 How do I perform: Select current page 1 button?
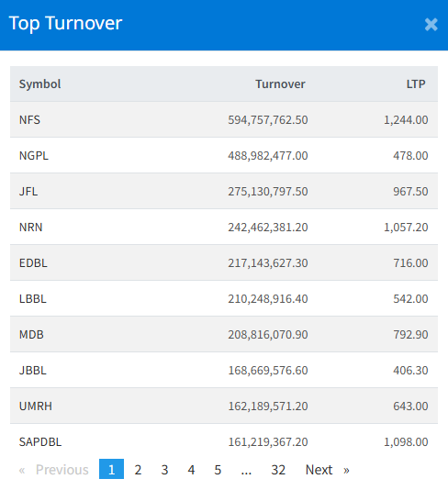pos(111,470)
